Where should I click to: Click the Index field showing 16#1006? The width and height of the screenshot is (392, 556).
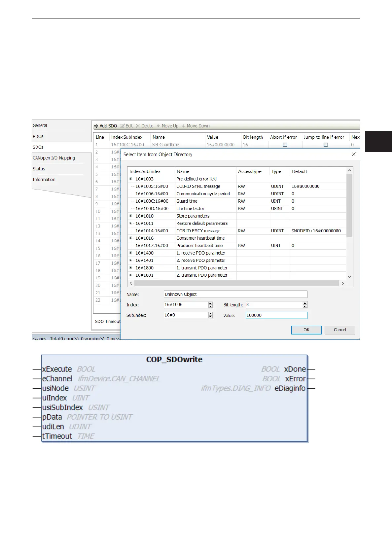[186, 305]
